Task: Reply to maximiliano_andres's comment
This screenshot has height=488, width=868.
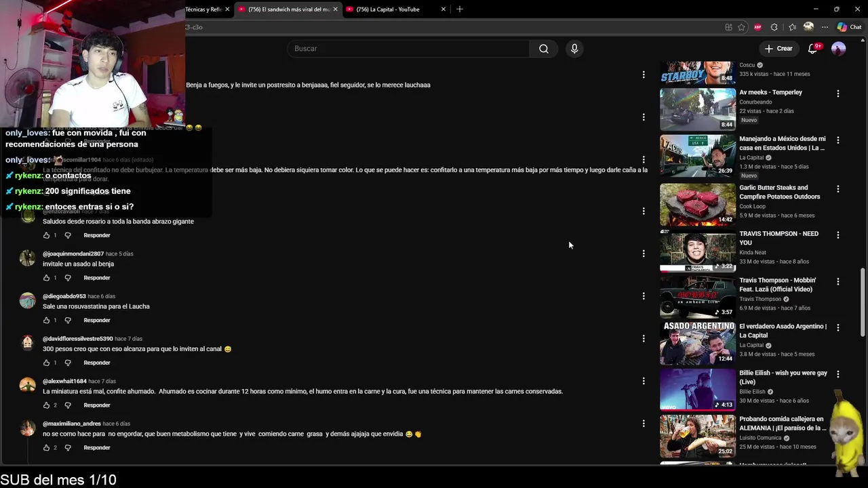Action: (97, 447)
